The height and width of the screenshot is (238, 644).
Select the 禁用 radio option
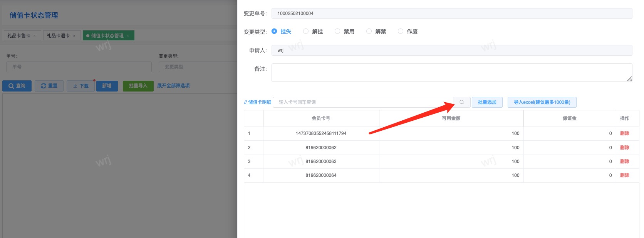coord(337,32)
